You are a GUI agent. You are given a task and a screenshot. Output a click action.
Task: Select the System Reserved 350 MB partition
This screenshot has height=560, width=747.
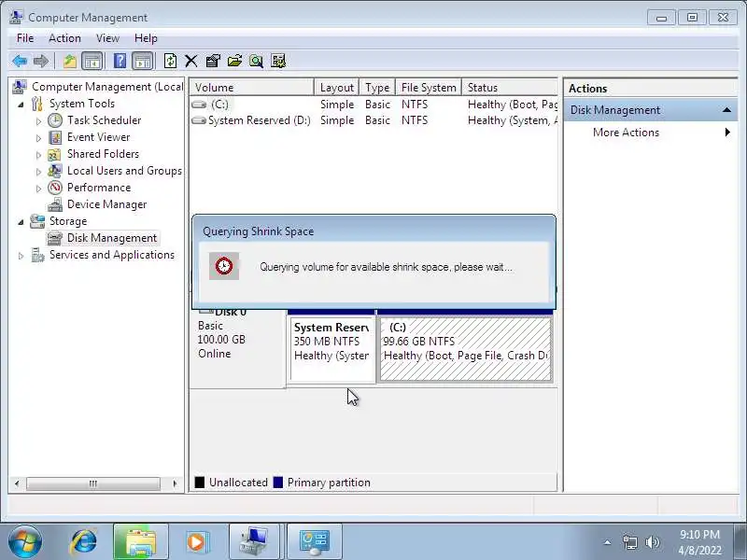click(x=331, y=349)
